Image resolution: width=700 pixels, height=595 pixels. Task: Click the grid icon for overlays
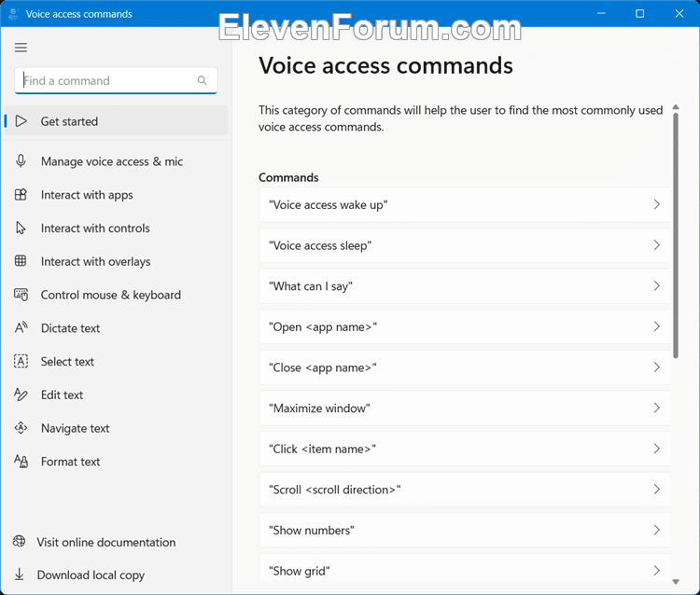pos(21,261)
